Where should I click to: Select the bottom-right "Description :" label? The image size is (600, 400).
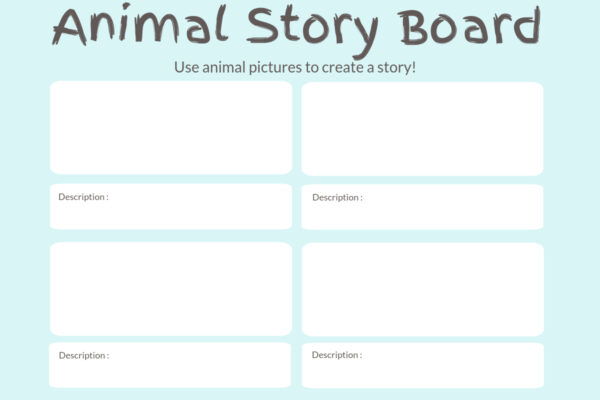point(337,355)
